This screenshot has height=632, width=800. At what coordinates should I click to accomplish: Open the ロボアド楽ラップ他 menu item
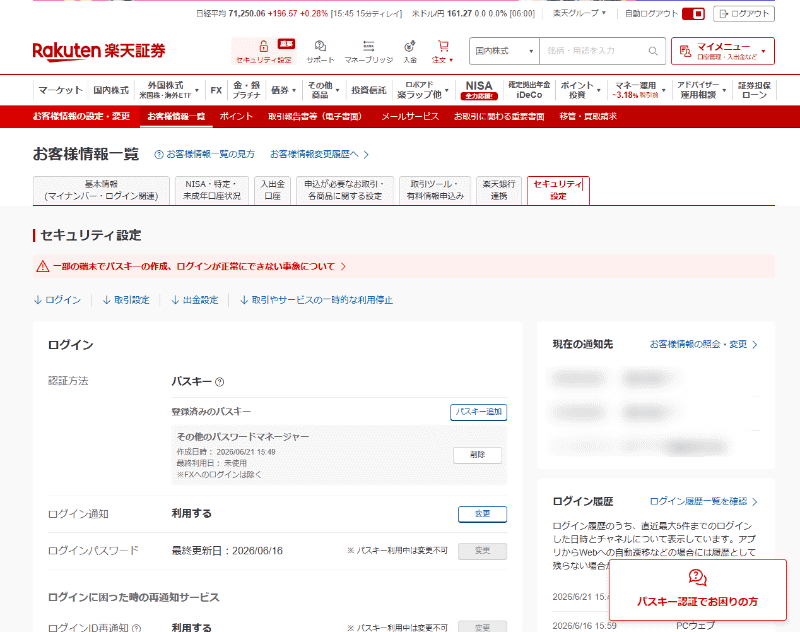pyautogui.click(x=422, y=90)
